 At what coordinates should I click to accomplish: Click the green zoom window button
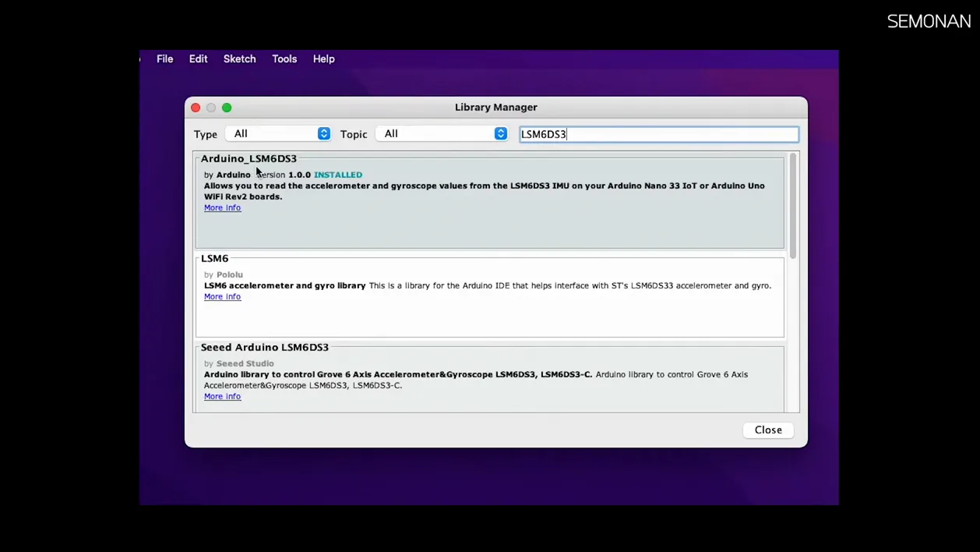point(227,108)
